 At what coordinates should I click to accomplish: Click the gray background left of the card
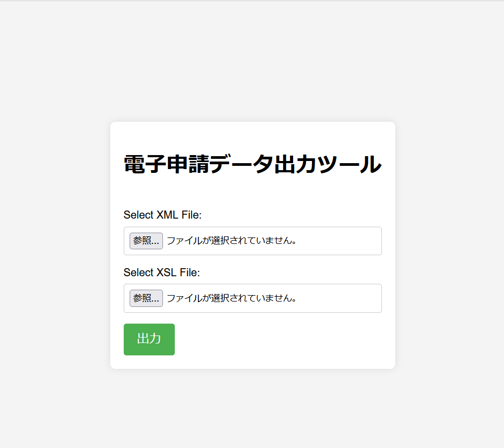click(55, 244)
